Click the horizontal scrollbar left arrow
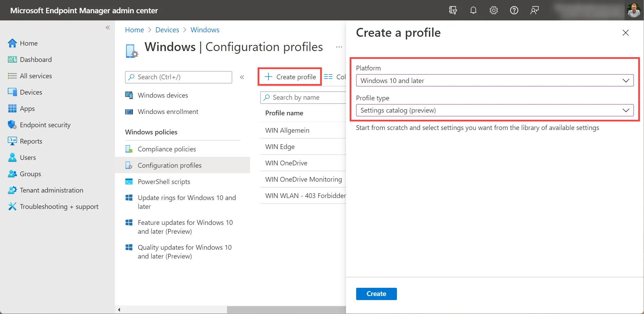Screen dimensions: 644x314 point(119,310)
